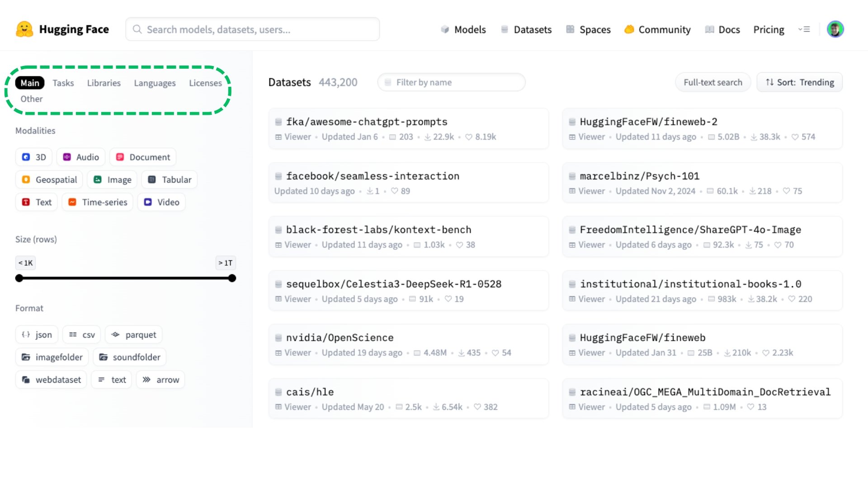Viewport: 868px width, 488px height.
Task: Click the csv format icon
Action: tap(73, 334)
